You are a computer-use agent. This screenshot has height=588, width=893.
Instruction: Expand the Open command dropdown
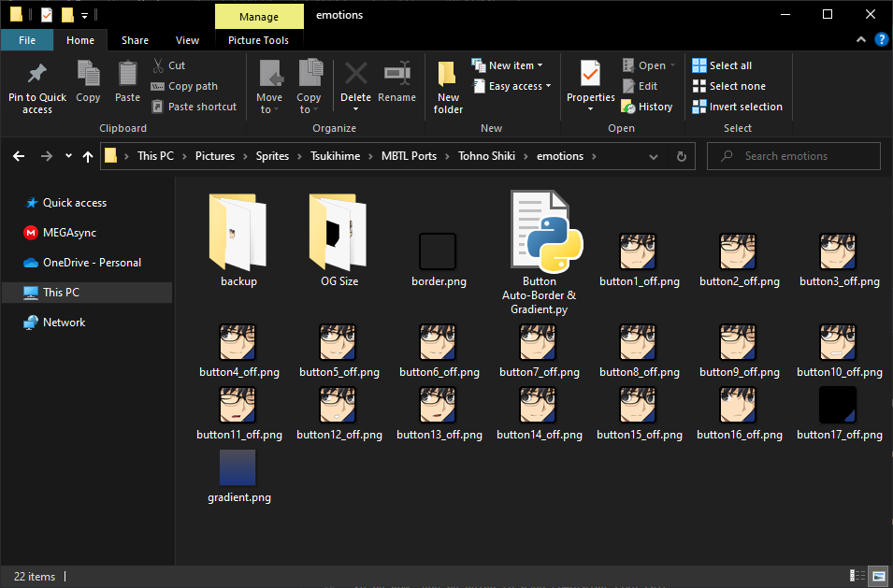click(x=672, y=65)
